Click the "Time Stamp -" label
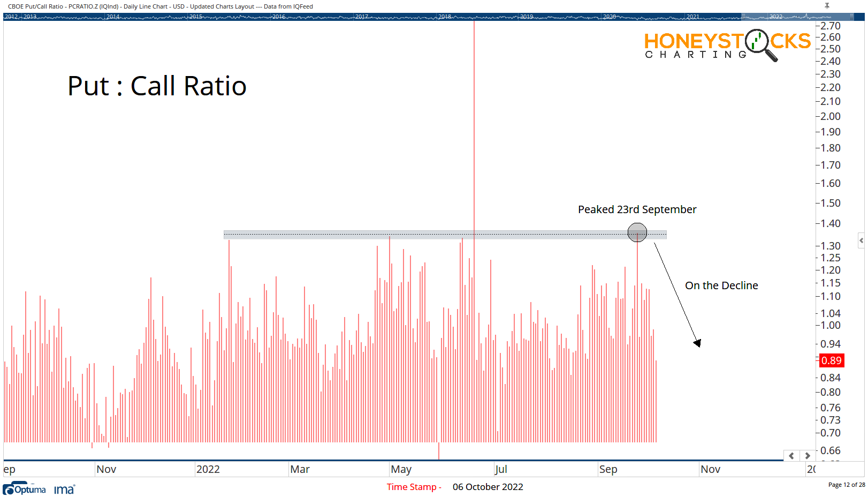 coord(414,487)
